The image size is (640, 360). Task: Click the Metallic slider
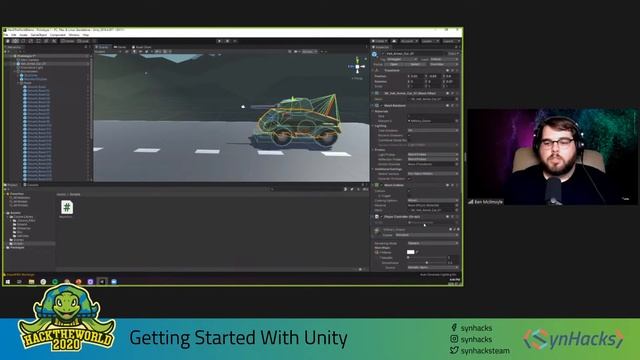(x=427, y=258)
